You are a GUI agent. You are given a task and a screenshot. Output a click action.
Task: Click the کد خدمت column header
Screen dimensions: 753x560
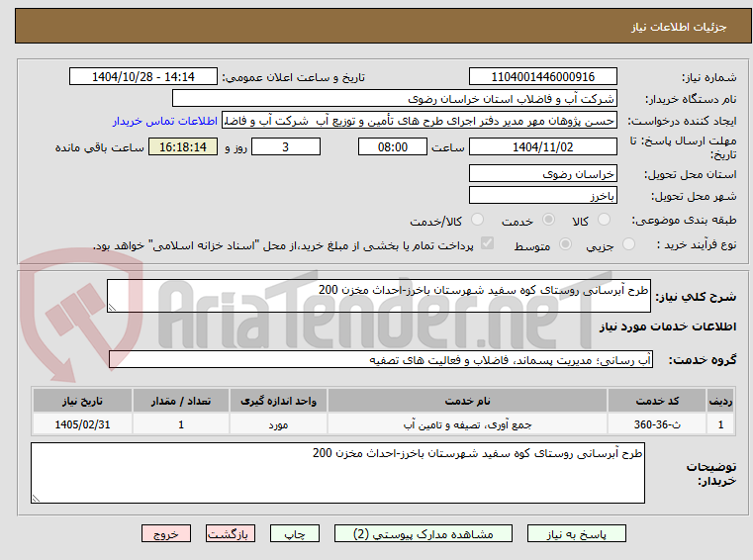tap(657, 401)
